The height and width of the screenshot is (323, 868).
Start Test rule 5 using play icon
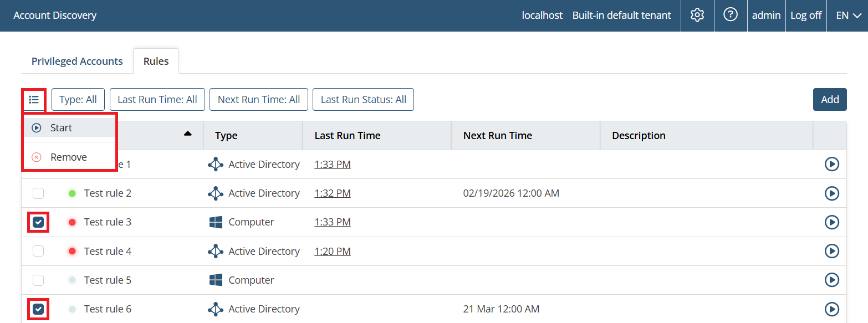[x=831, y=280]
